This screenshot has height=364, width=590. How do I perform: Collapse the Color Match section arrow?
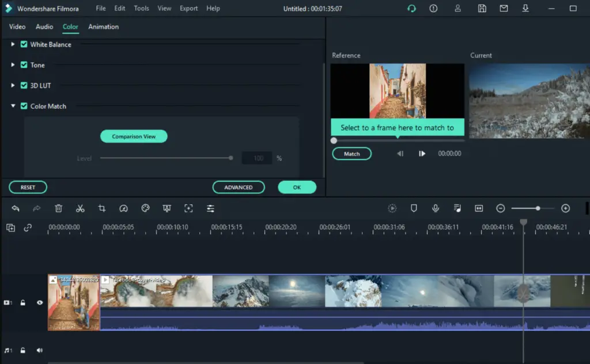[x=13, y=106]
